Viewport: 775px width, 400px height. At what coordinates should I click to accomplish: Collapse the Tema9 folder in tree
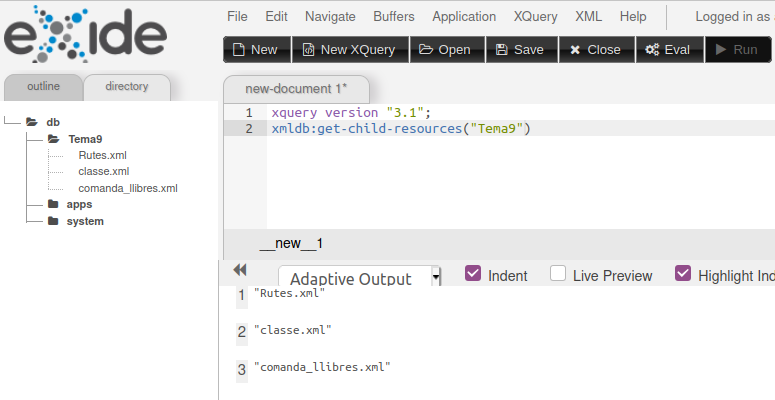(53, 139)
